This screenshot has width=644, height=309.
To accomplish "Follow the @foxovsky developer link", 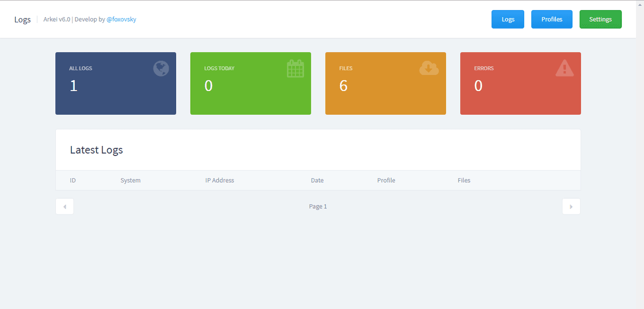I will (x=121, y=19).
